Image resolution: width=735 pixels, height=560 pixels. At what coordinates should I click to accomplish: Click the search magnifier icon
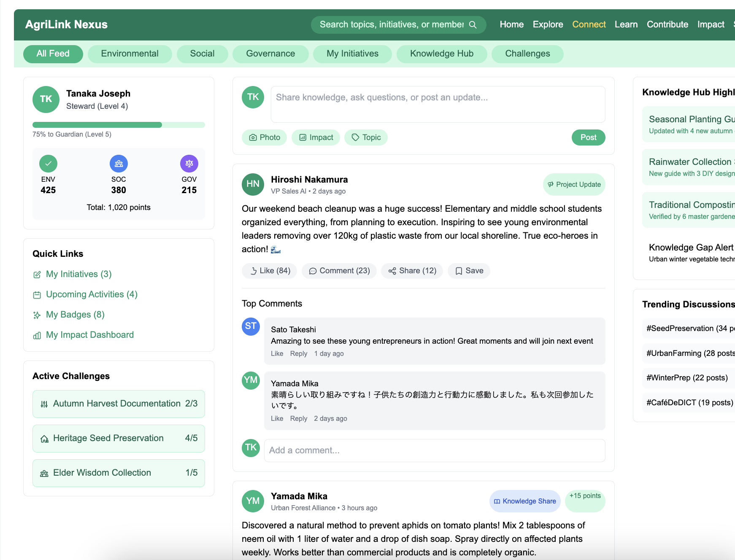click(473, 24)
